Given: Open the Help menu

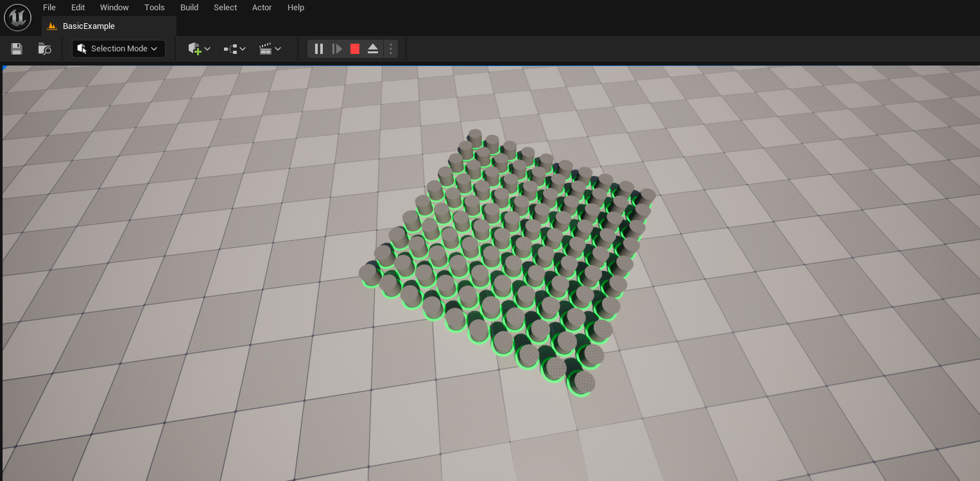Looking at the screenshot, I should (x=295, y=7).
